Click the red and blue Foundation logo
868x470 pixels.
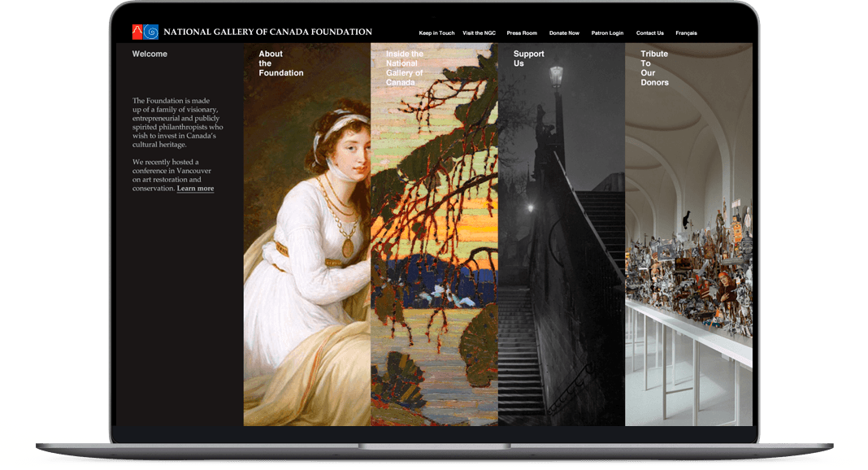[x=145, y=32]
